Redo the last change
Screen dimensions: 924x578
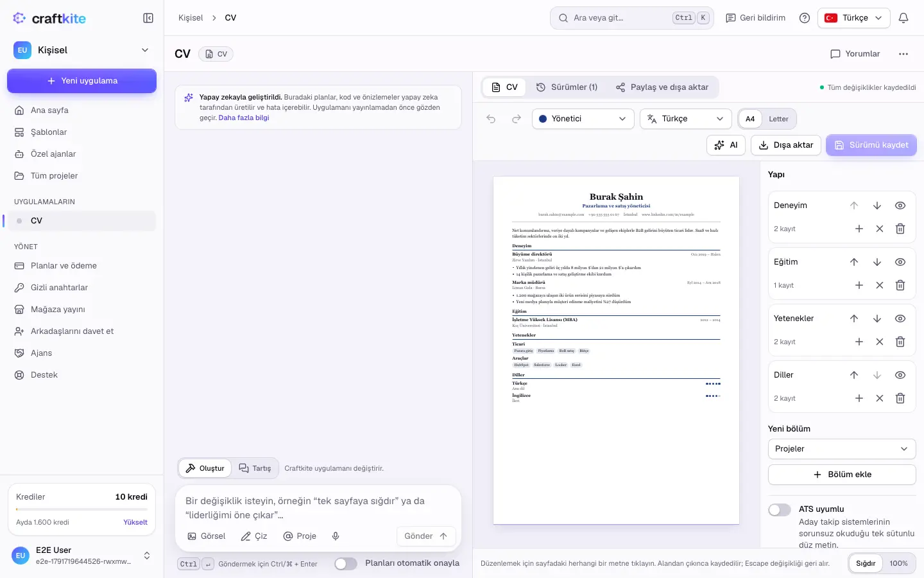(x=517, y=119)
